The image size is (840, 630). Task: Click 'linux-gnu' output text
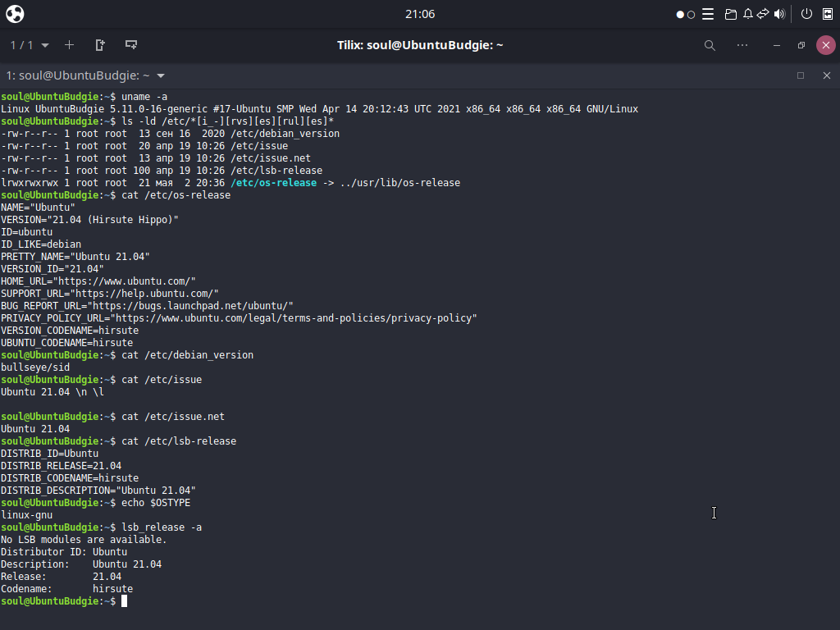click(27, 515)
